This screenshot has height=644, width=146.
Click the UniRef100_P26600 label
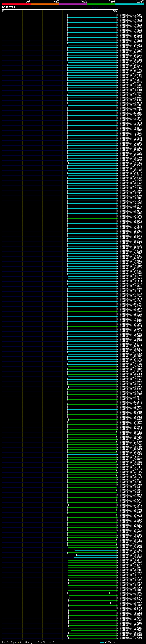(131, 329)
